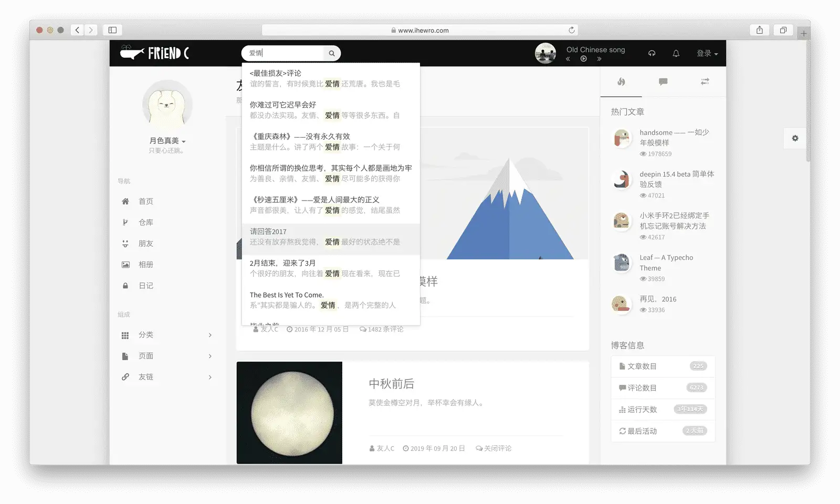840x504 pixels.
Task: Open result The Best Is Yet To Come.
Action: 331,300
